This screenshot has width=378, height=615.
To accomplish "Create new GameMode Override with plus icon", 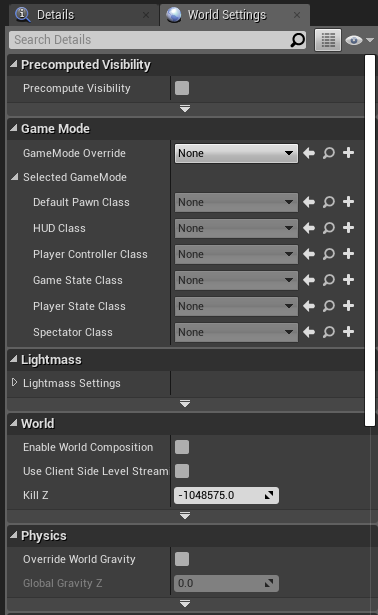I will 348,153.
